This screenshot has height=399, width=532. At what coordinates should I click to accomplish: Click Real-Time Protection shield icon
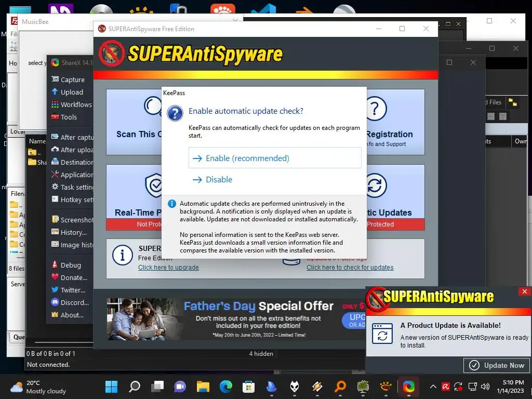(x=154, y=185)
